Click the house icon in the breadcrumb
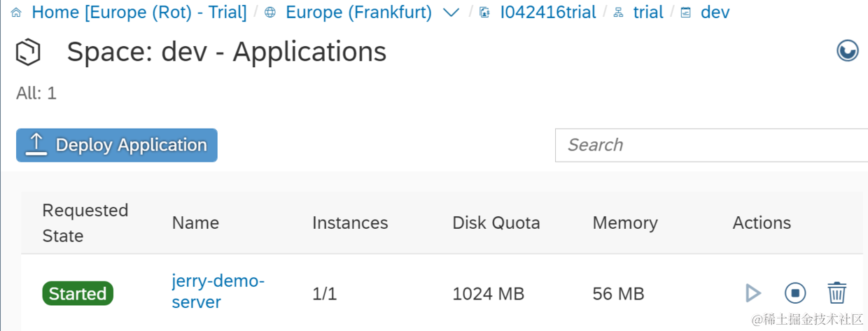This screenshot has width=868, height=331. point(17,13)
